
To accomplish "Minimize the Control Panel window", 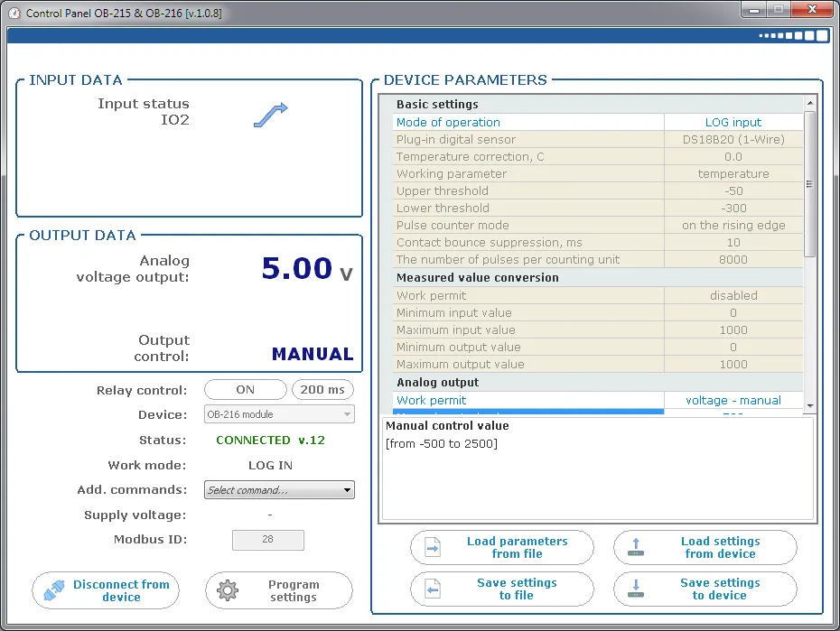I will (754, 10).
